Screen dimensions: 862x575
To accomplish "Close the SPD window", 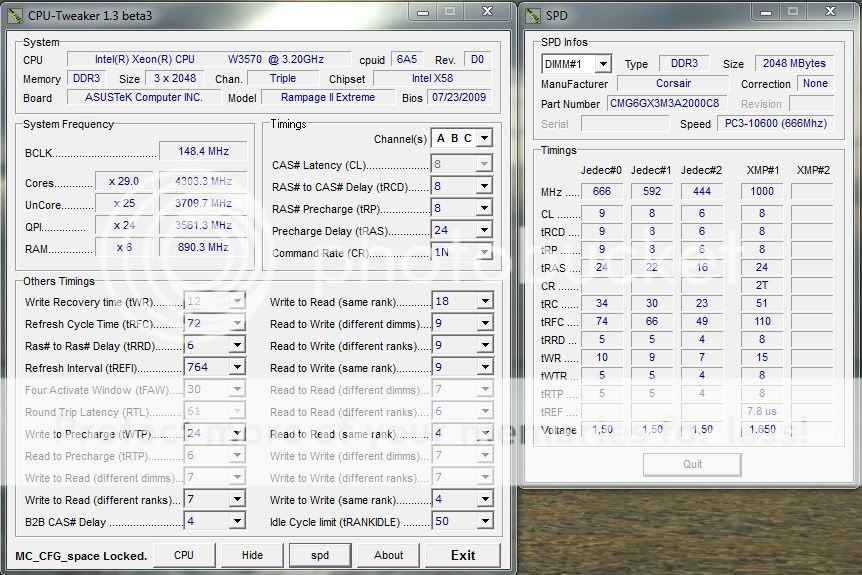I will pos(829,13).
